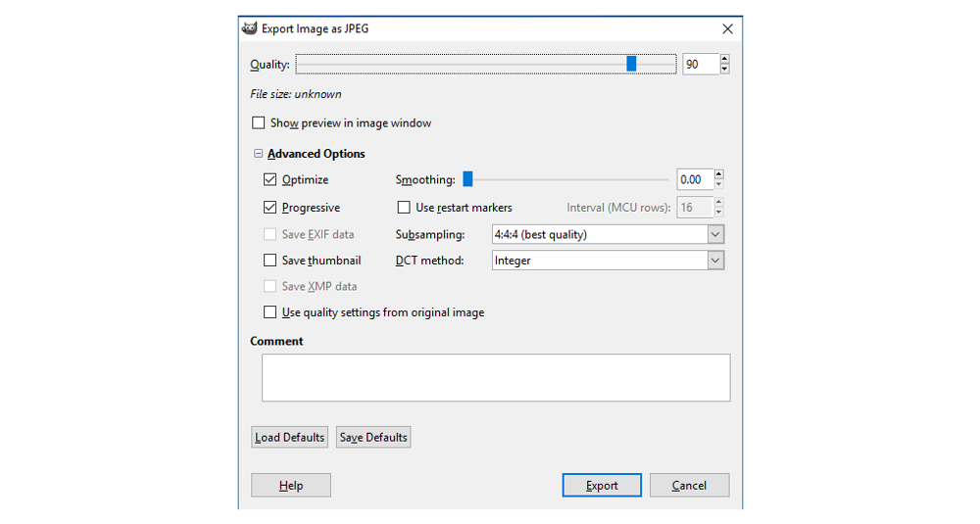Enable the Use restart markers checkbox

(404, 208)
